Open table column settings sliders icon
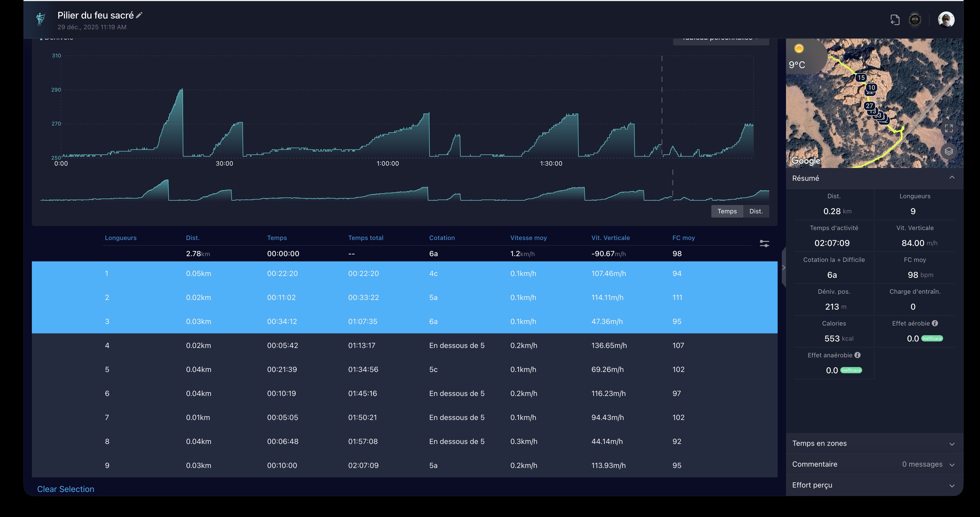 [x=764, y=243]
